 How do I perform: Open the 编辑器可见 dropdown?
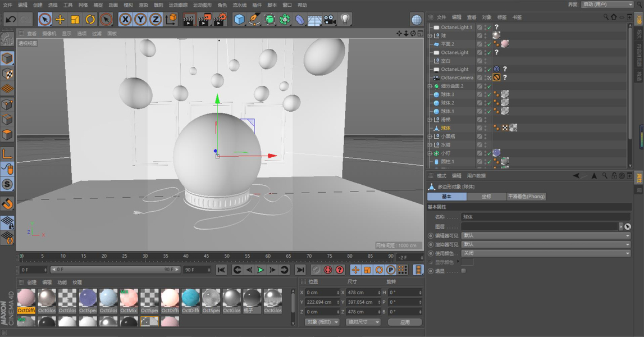point(546,235)
